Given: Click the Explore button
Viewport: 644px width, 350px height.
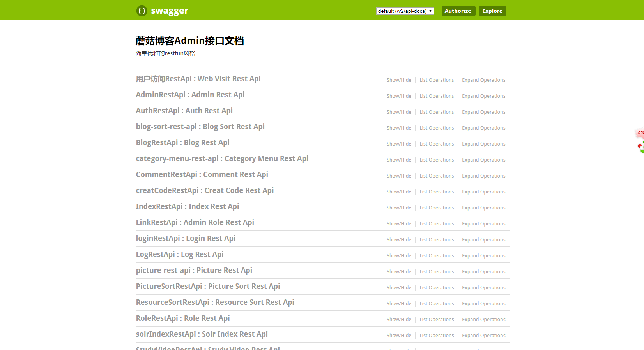Looking at the screenshot, I should pyautogui.click(x=492, y=11).
